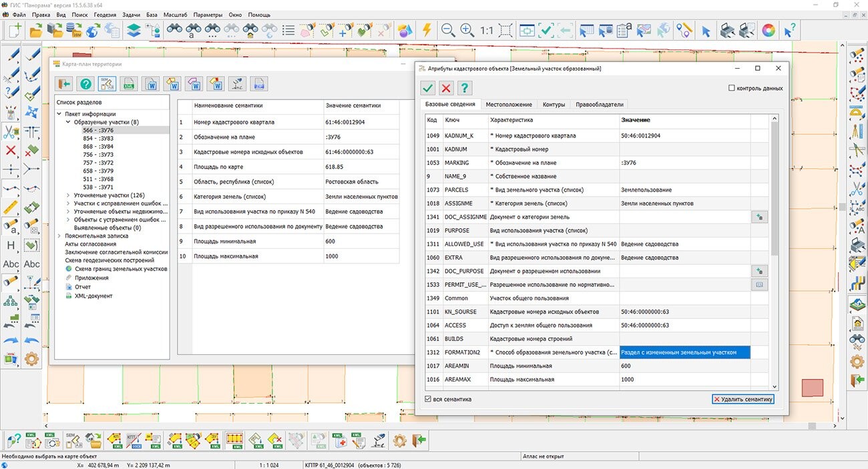Image resolution: width=868 pixels, height=469 pixels.
Task: Click the Удалить семантику button
Action: coord(743,399)
